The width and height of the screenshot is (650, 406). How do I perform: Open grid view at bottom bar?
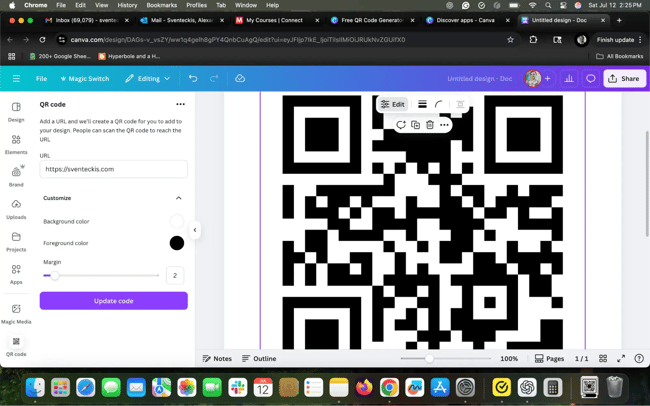(x=603, y=358)
